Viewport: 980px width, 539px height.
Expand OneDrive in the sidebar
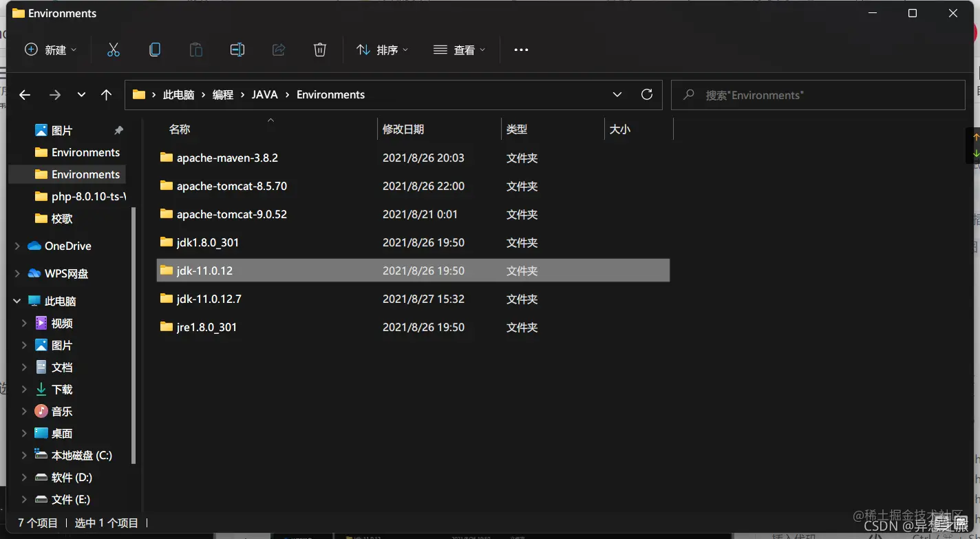click(x=16, y=246)
